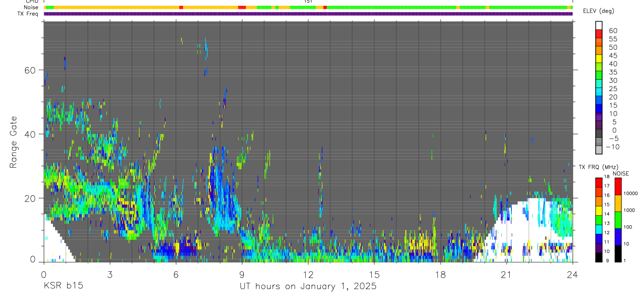Click the UT hours on January 1, 2025 title
The image size is (644, 297).
(x=308, y=287)
